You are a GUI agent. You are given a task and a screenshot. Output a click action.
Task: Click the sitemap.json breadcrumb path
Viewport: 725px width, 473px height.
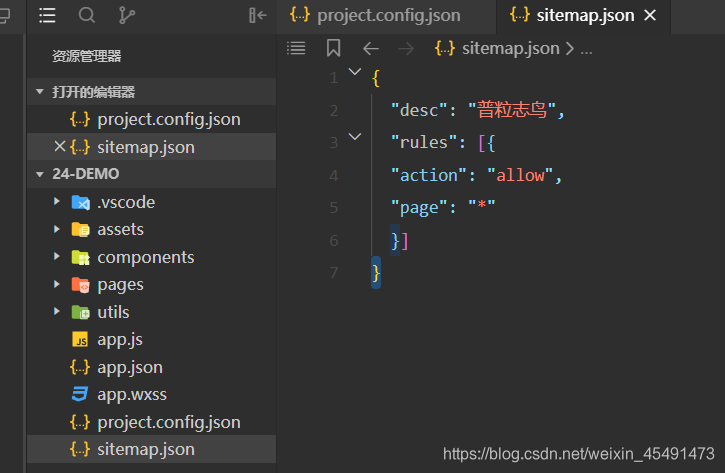510,48
